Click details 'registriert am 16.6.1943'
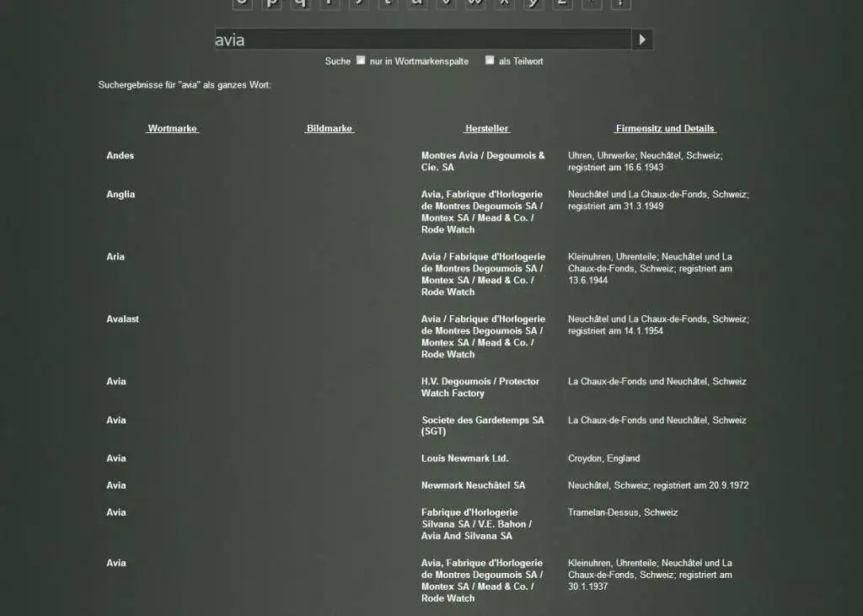Screen dimensions: 863x616 tap(616, 168)
